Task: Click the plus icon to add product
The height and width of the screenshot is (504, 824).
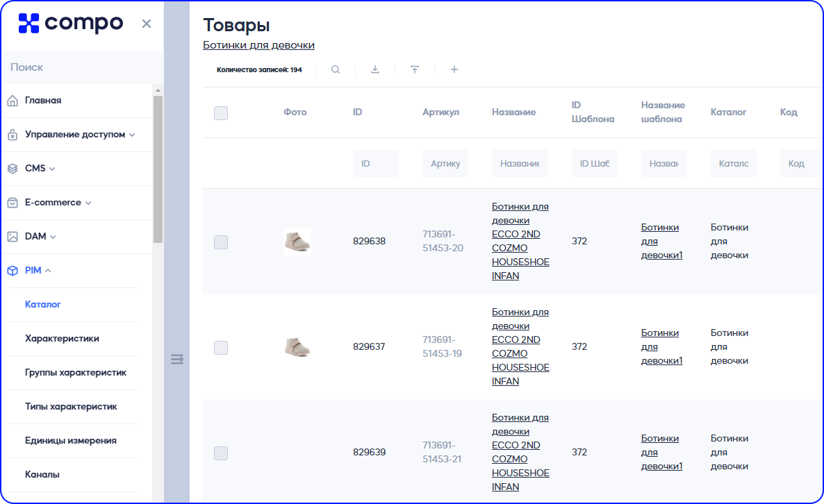Action: pyautogui.click(x=454, y=70)
